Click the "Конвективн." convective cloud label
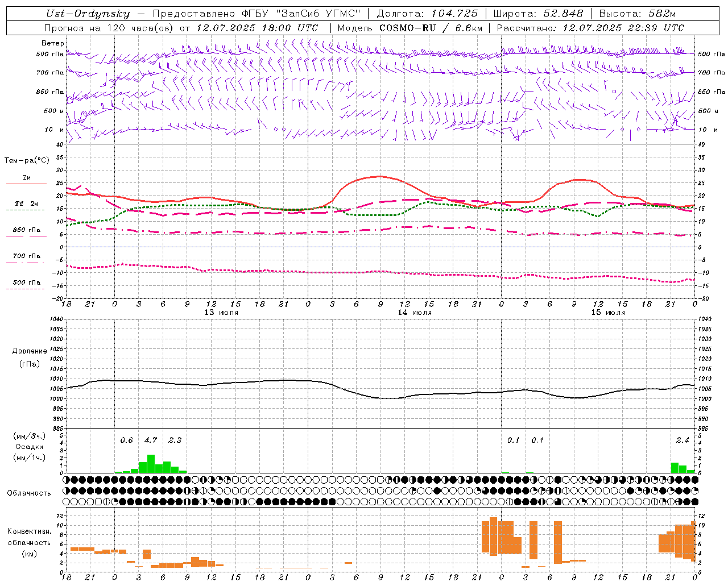728x582 pixels. click(29, 531)
